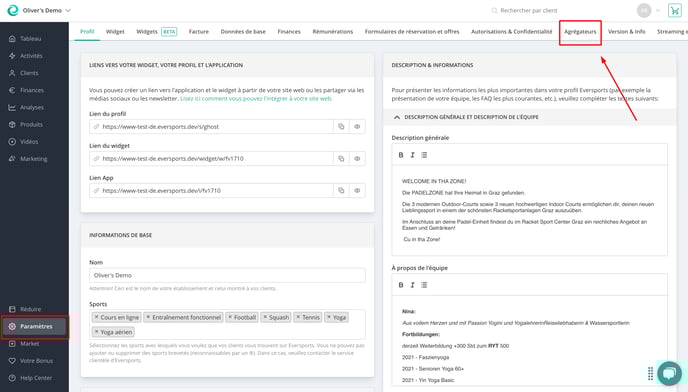Open the Oliver's Demo account dropdown

click(47, 10)
